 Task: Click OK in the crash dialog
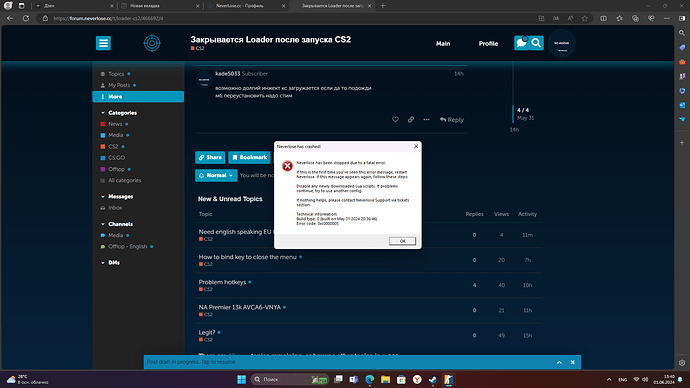[x=402, y=241]
